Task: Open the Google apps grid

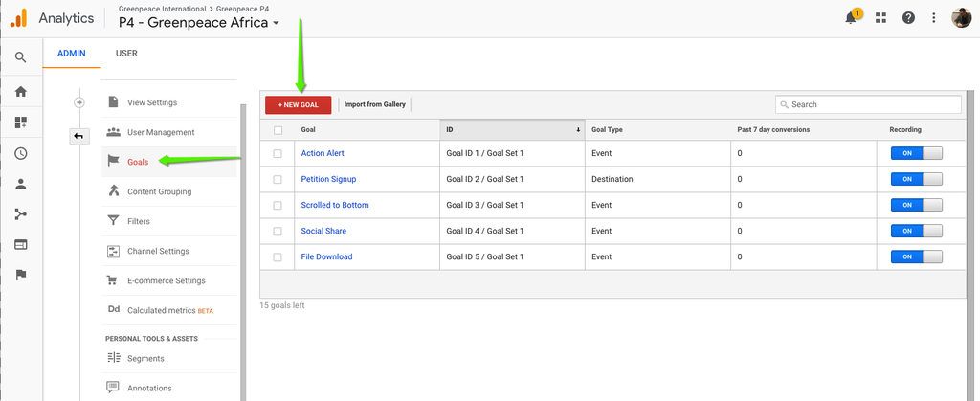Action: click(880, 17)
